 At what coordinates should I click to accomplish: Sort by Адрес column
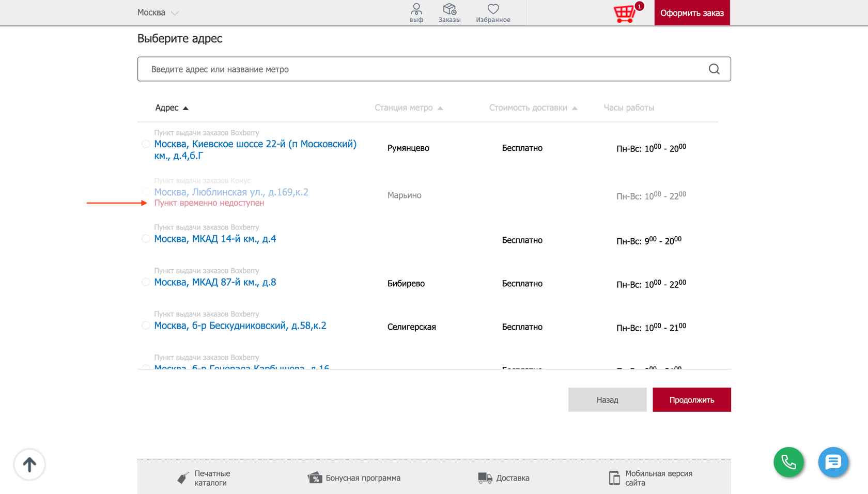coord(172,107)
